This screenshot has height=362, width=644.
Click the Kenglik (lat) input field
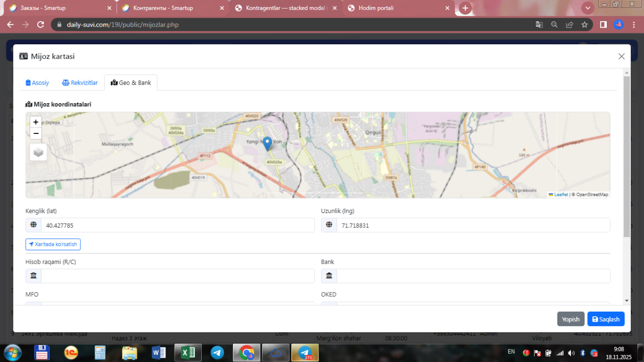pyautogui.click(x=178, y=226)
